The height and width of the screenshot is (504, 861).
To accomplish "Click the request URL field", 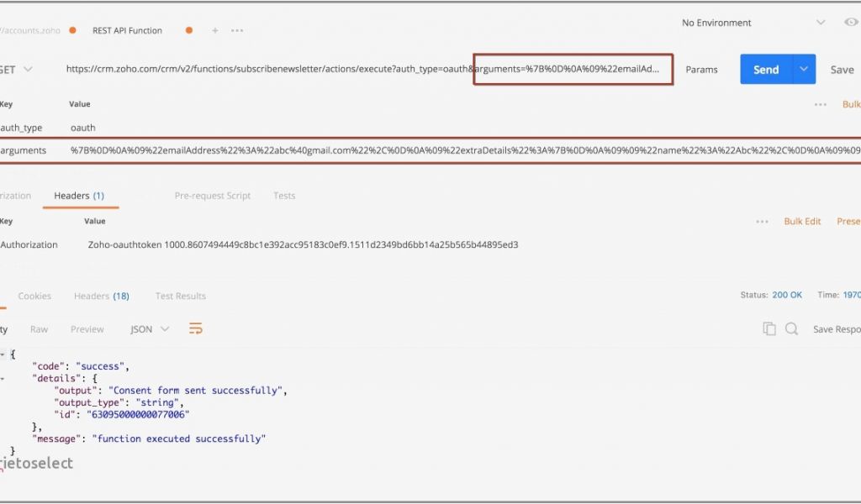I will (362, 69).
